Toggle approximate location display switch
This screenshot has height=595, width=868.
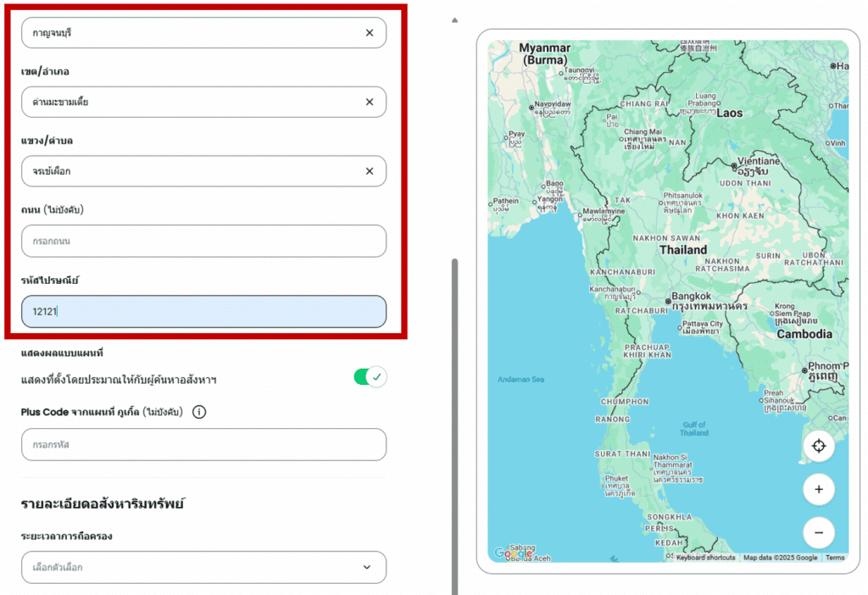pyautogui.click(x=370, y=377)
